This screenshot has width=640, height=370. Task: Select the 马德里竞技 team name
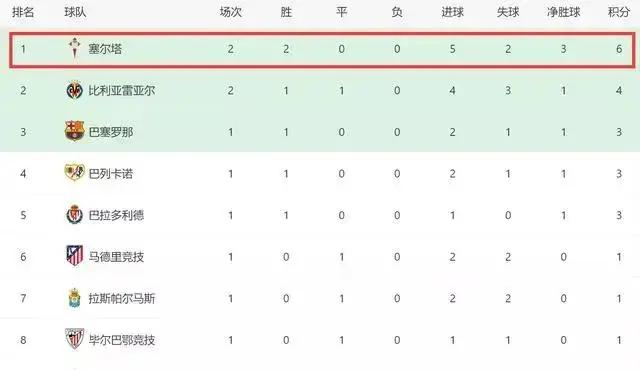click(x=116, y=257)
